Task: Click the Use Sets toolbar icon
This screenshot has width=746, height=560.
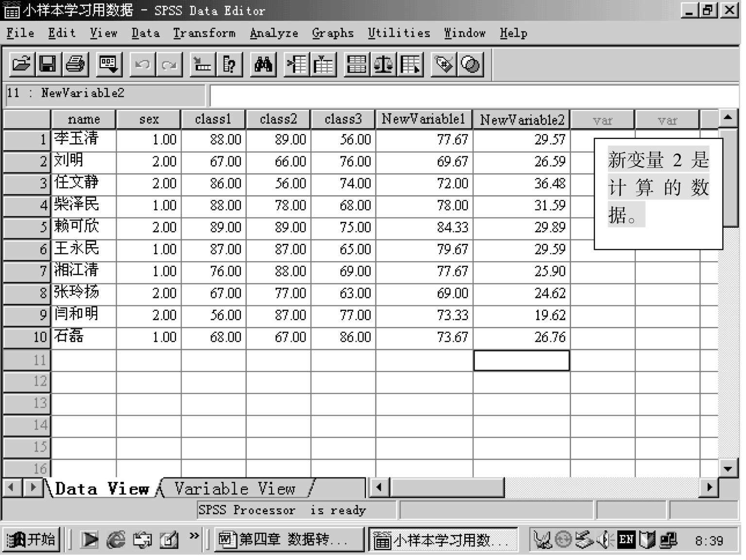Action: point(470,64)
